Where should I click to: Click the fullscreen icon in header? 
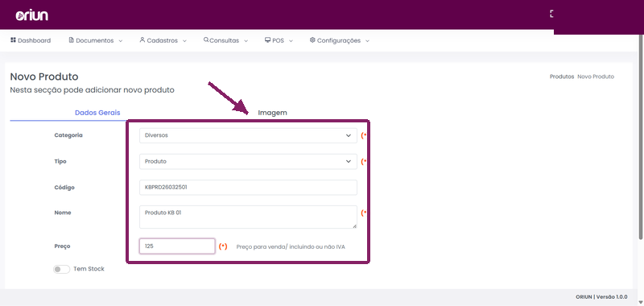click(x=552, y=14)
